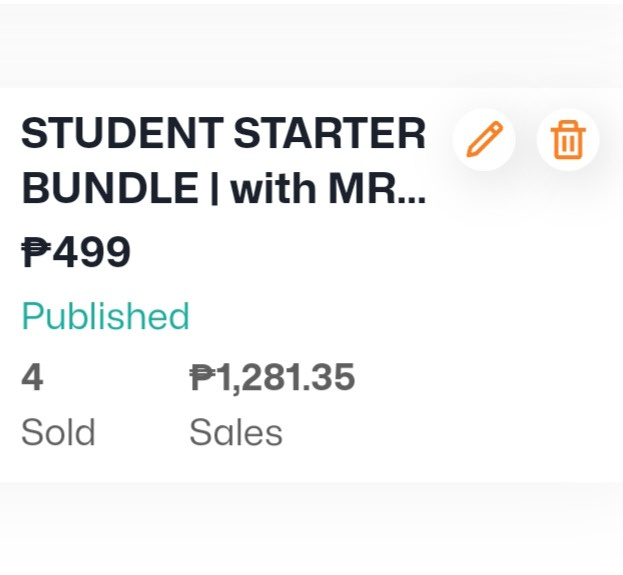Click the gray strip above the product card
Image resolution: width=623 pixels, height=575 pixels.
(312, 46)
